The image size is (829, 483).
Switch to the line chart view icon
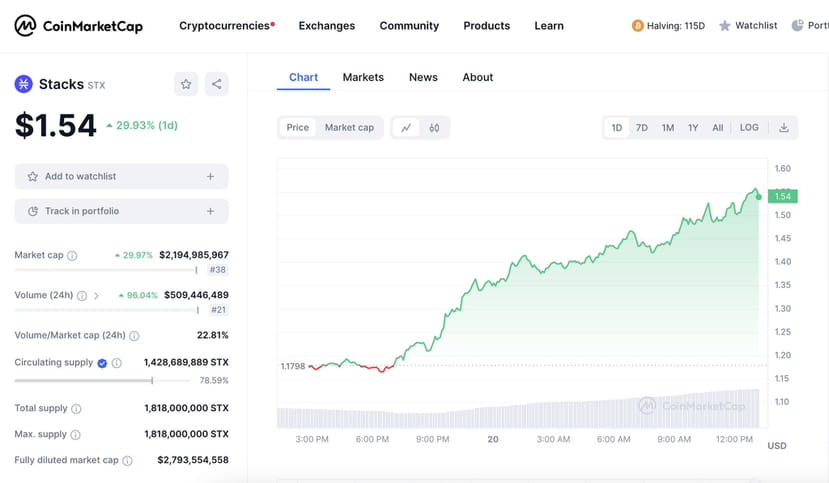(x=406, y=128)
